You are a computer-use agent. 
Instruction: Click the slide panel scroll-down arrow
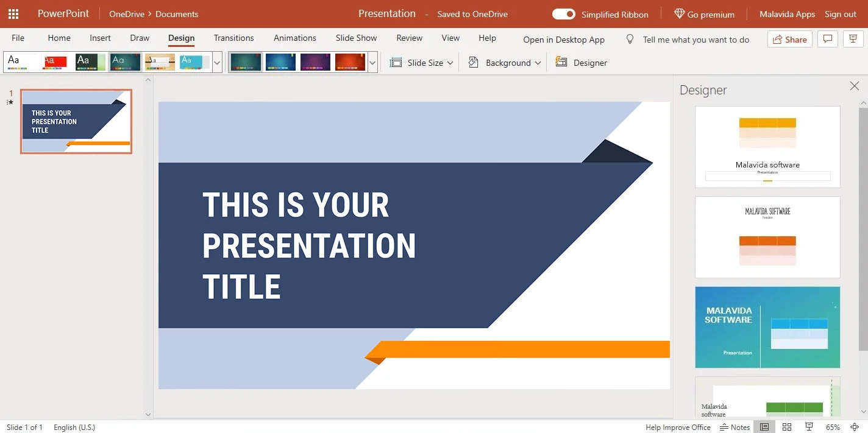[148, 414]
